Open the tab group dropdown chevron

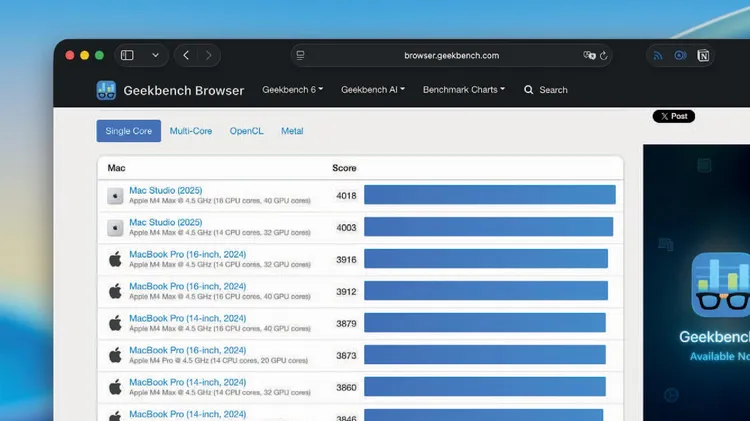click(154, 56)
